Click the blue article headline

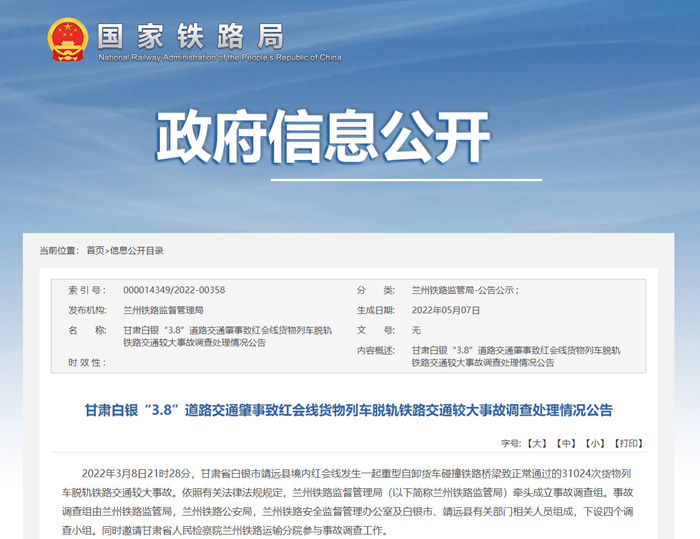click(348, 411)
